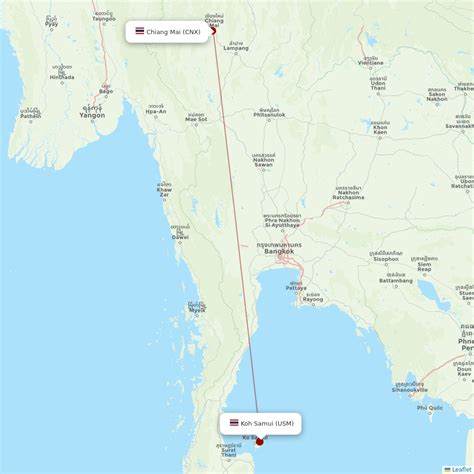Image resolution: width=474 pixels, height=474 pixels.
Task: Click the Surat Thani city label
Action: [x=229, y=452]
